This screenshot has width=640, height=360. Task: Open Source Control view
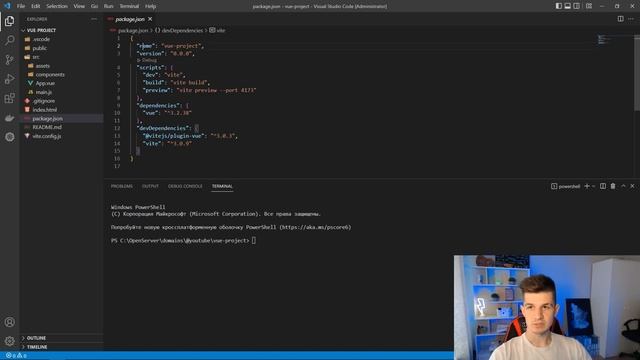[9, 60]
